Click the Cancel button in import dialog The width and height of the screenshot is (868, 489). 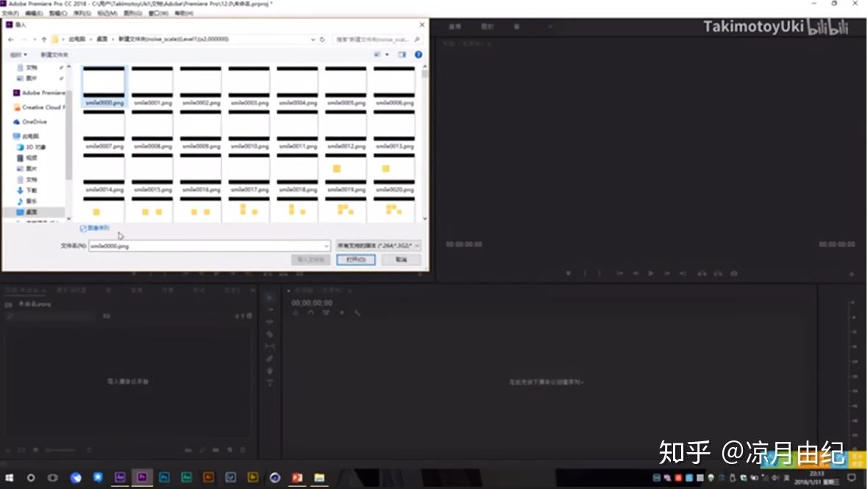401,260
